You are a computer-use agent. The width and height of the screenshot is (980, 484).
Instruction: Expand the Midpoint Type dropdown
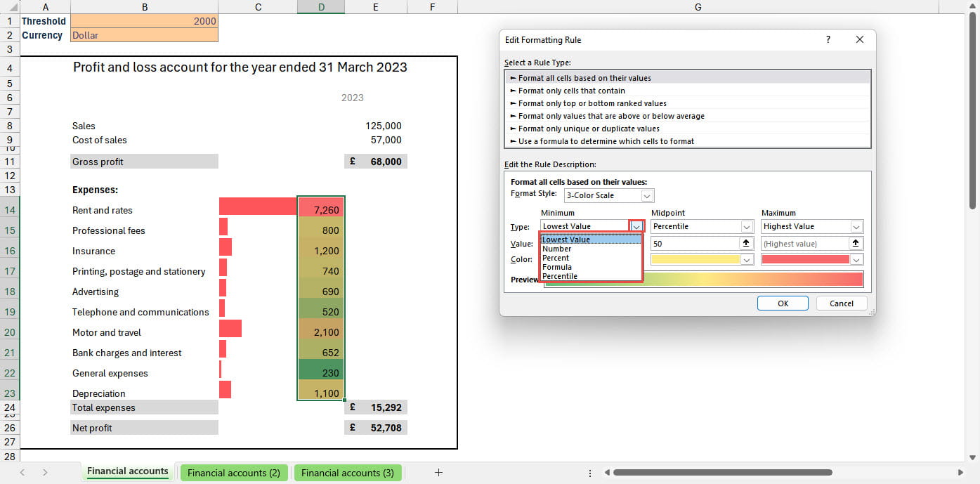coord(746,227)
